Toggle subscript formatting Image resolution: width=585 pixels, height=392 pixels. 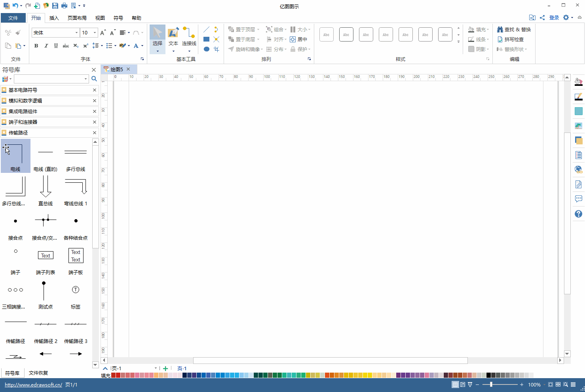76,46
